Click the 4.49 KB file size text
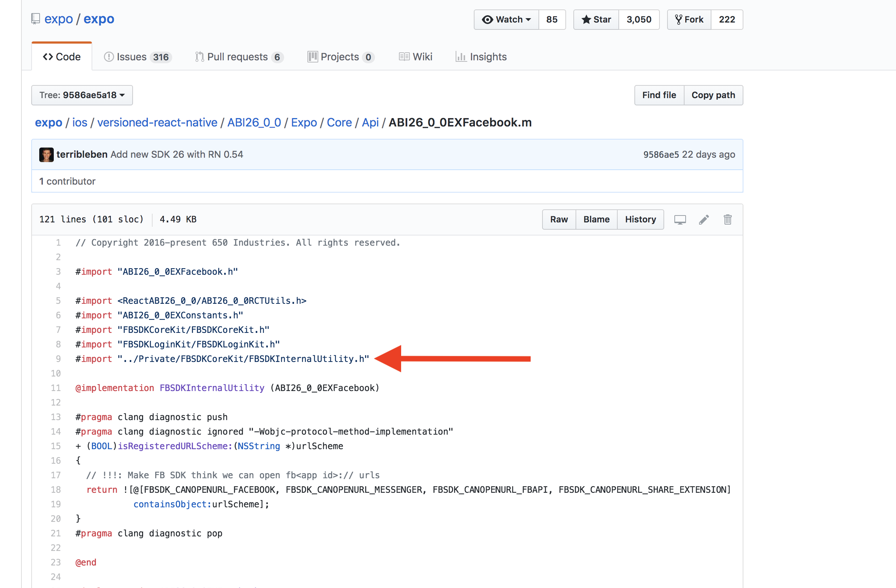 [178, 220]
